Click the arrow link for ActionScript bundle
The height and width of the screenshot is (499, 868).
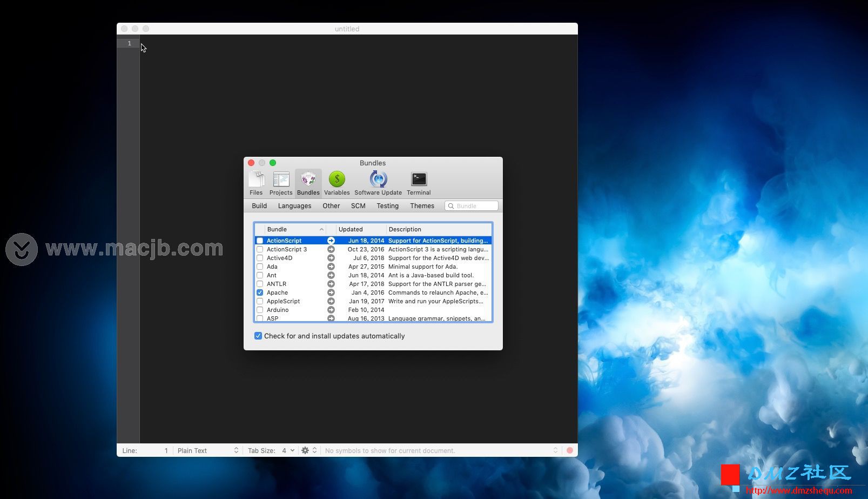(x=331, y=241)
